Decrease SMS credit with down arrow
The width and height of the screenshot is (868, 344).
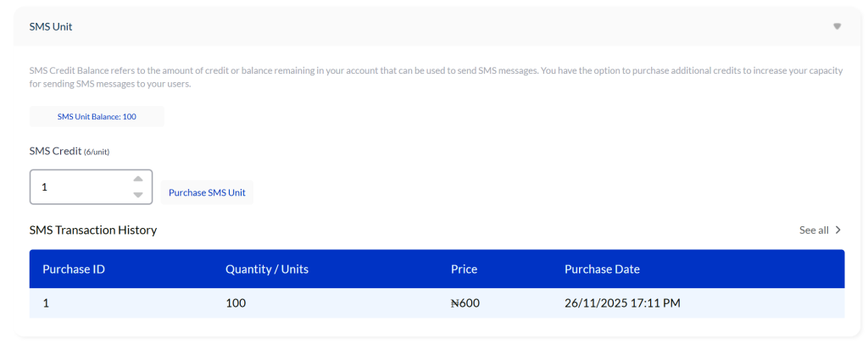pyautogui.click(x=138, y=195)
